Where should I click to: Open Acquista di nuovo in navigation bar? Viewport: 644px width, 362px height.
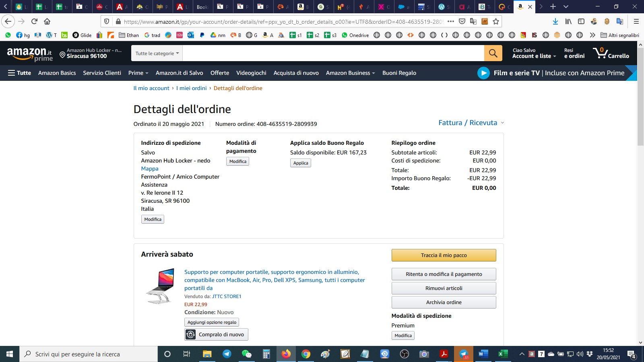[296, 73]
